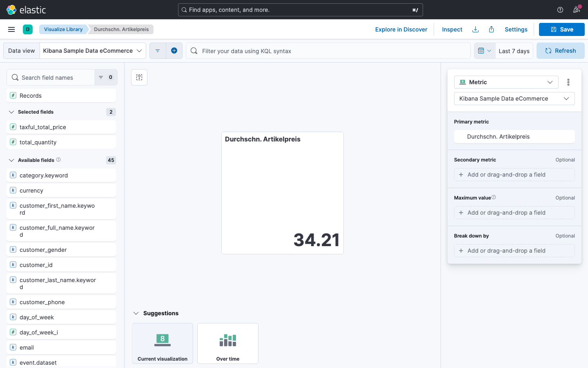
Task: Collapse the Available fields section
Action: tap(11, 160)
